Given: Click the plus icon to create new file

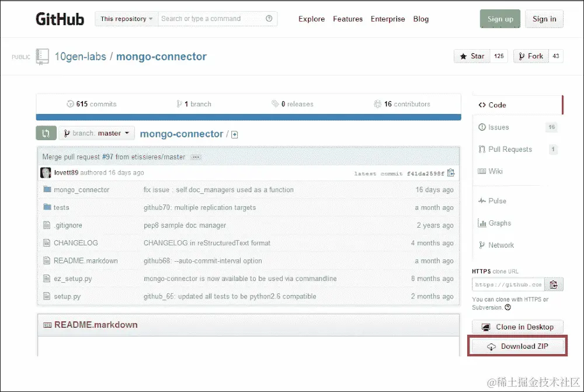Looking at the screenshot, I should coord(234,134).
